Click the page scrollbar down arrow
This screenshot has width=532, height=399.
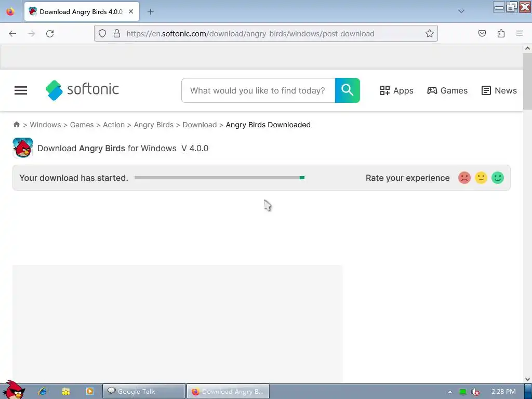(x=527, y=379)
